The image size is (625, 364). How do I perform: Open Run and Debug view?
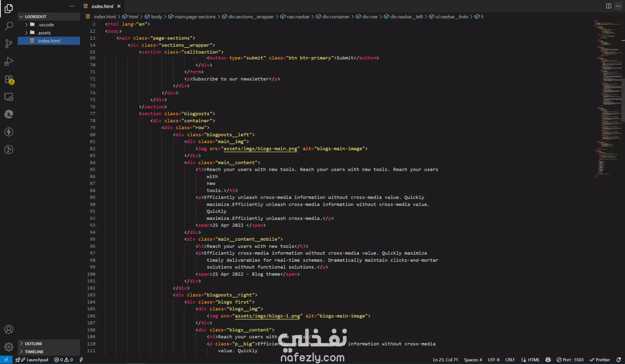[x=9, y=61]
